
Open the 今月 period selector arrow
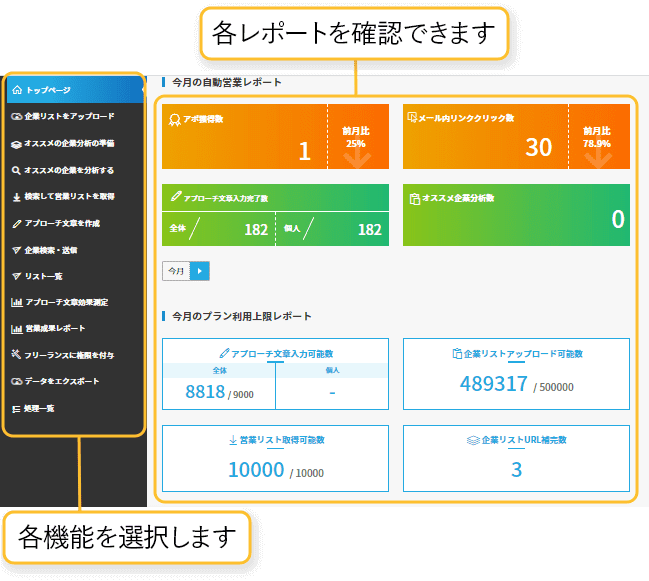200,271
